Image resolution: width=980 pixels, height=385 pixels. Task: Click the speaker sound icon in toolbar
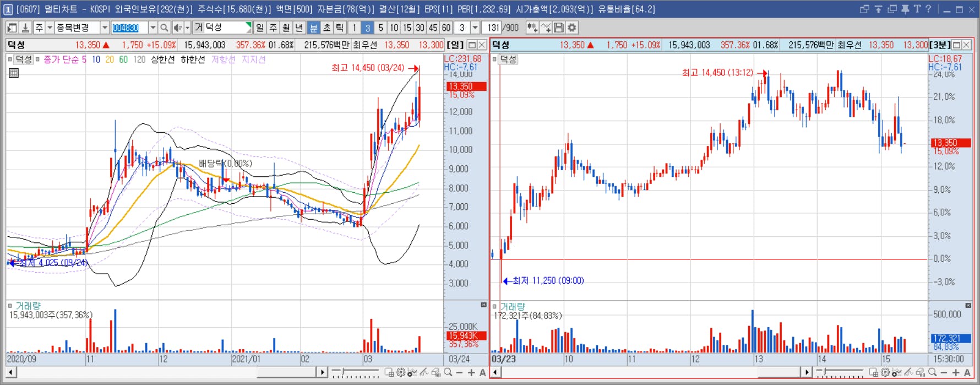[x=177, y=28]
